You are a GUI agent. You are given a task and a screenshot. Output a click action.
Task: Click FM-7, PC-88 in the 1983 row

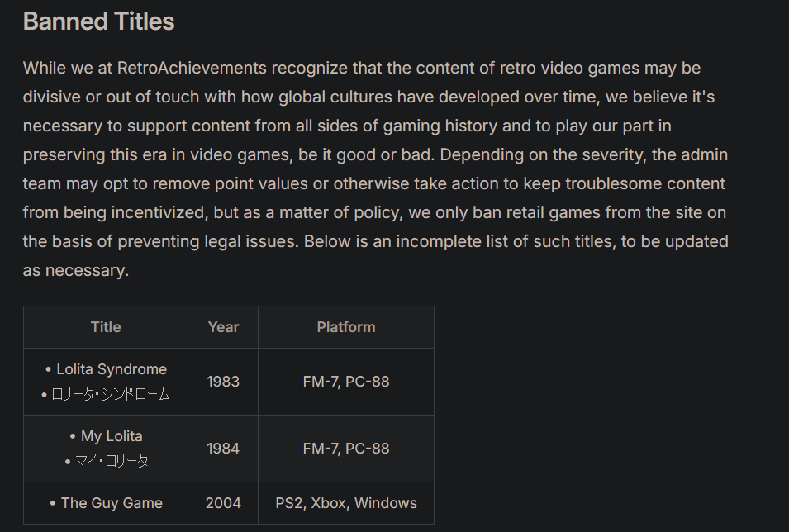345,382
